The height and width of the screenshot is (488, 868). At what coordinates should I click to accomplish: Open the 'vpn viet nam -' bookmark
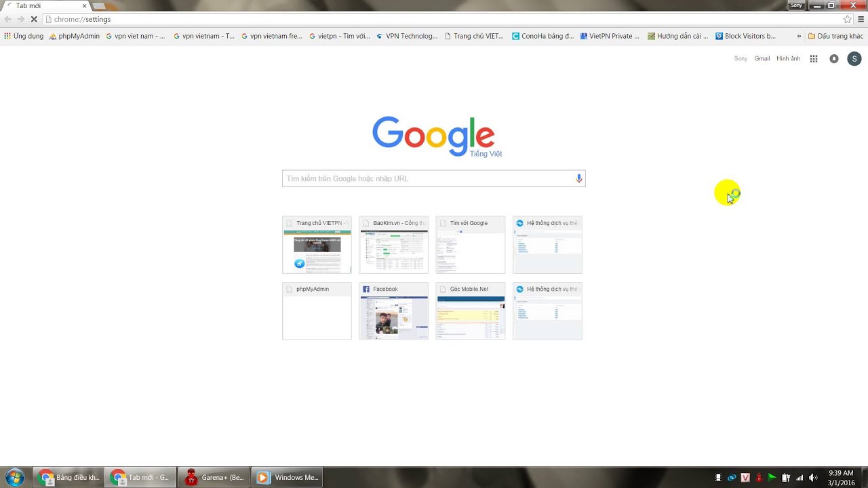(136, 36)
